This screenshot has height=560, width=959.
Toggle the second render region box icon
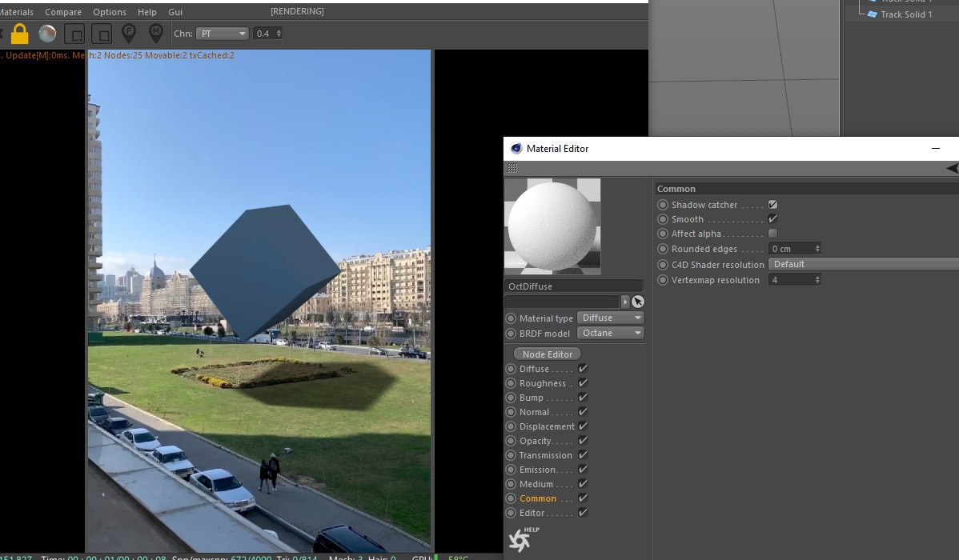click(x=102, y=34)
